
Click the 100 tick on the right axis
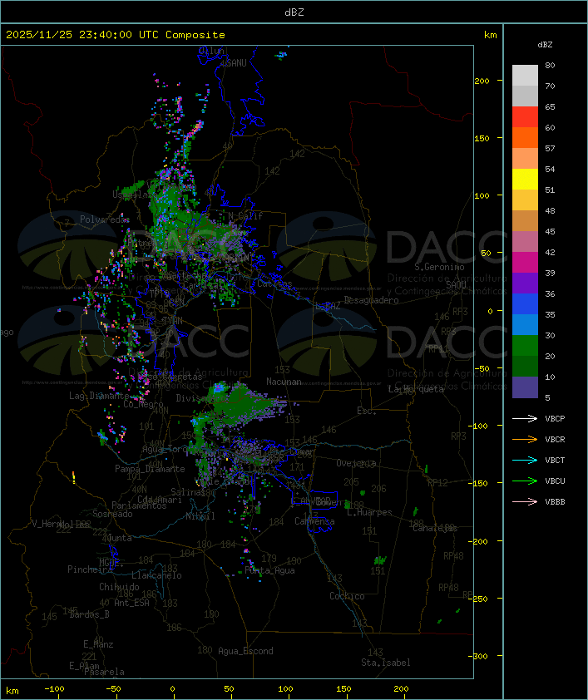click(482, 195)
